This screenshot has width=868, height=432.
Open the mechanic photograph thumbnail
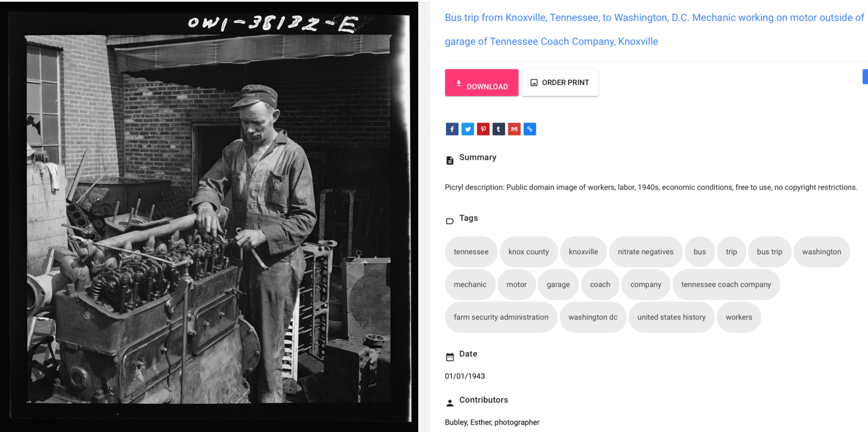[x=209, y=216]
